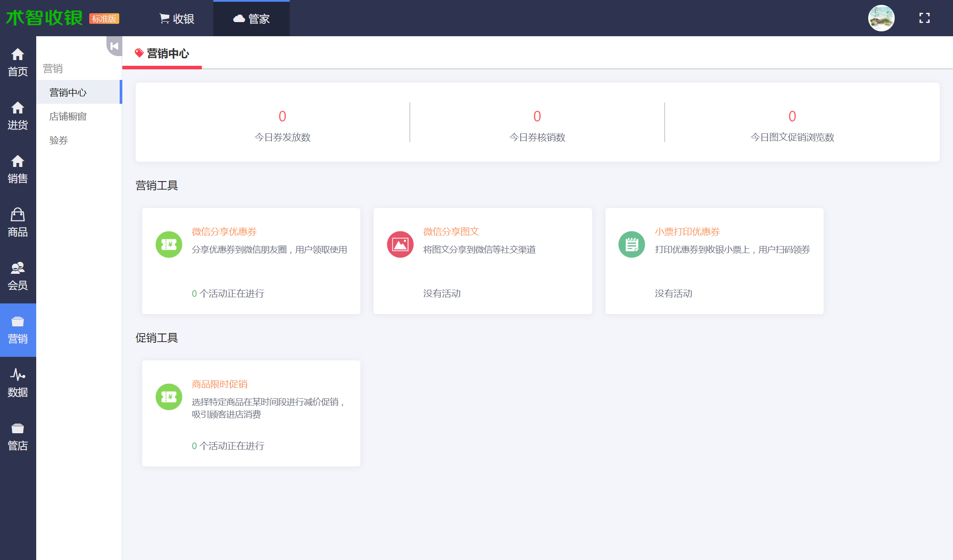Click the 促销工具 section heading

(157, 338)
